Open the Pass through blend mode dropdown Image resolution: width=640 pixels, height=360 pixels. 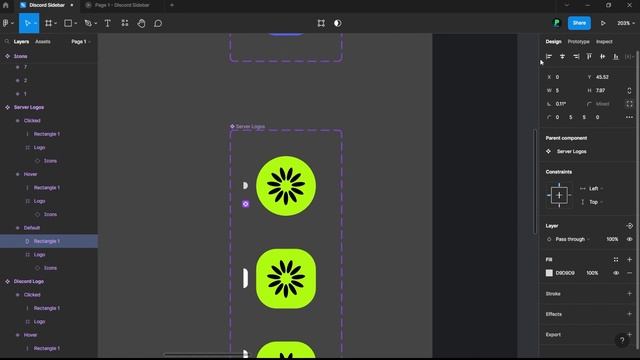[572, 239]
